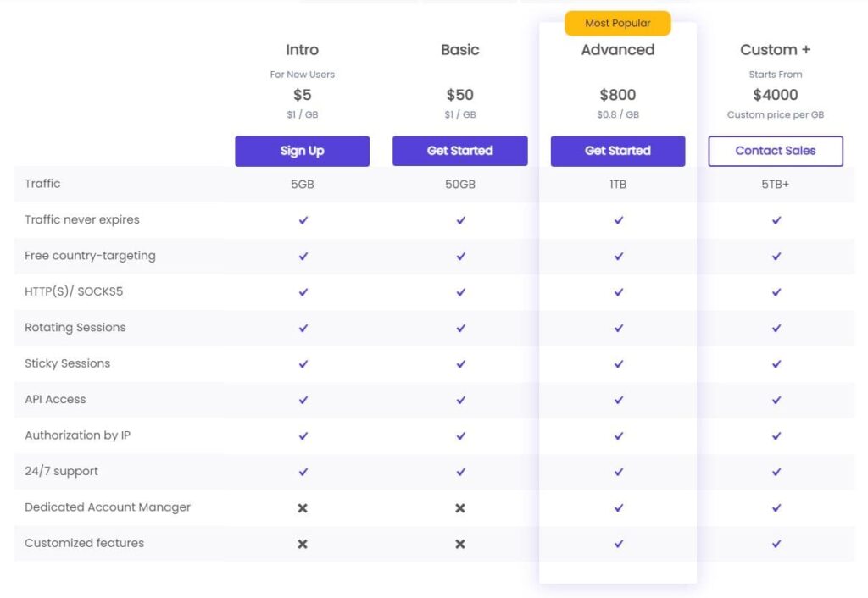The width and height of the screenshot is (868, 598).
Task: Click the Dedicated Account Manager row label
Action: point(108,507)
